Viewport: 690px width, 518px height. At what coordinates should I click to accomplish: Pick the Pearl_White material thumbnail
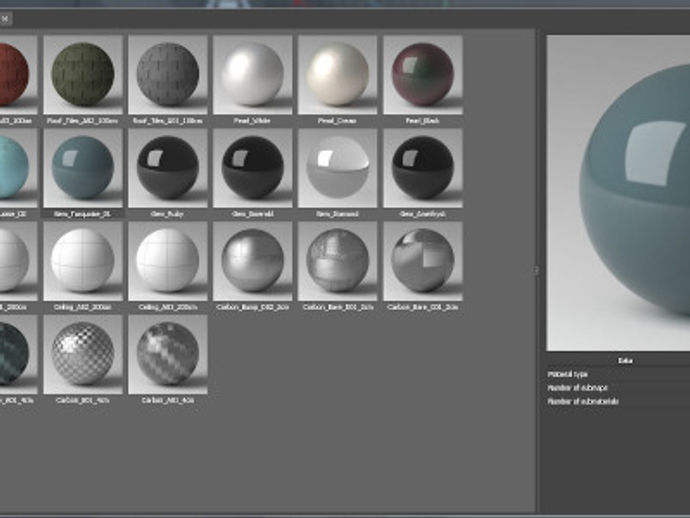tap(253, 75)
